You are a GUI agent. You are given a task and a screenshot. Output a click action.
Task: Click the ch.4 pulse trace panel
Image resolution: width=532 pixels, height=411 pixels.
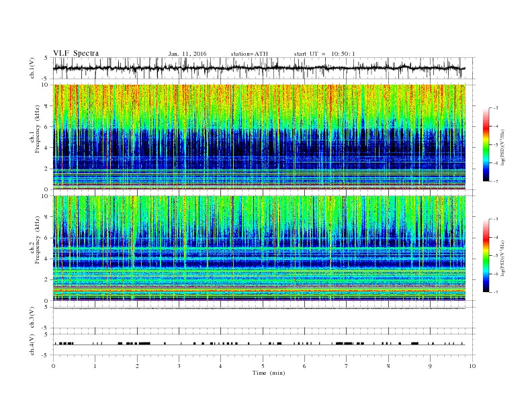click(x=263, y=345)
